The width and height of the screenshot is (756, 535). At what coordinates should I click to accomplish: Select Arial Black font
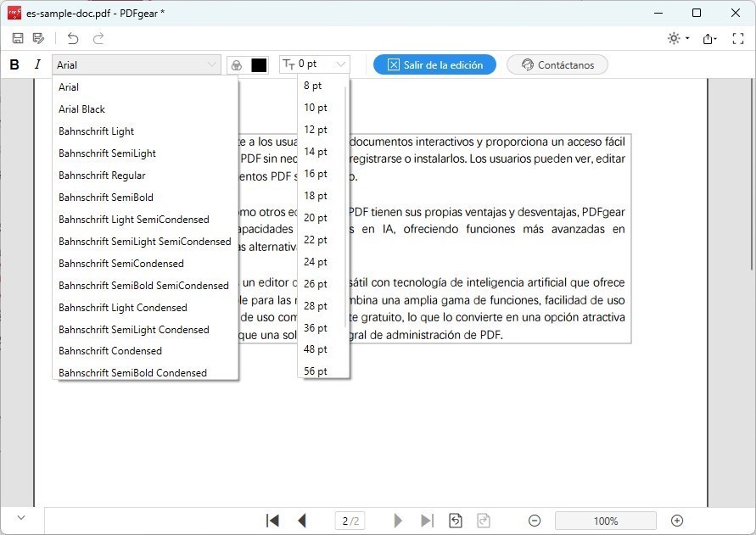[145, 109]
